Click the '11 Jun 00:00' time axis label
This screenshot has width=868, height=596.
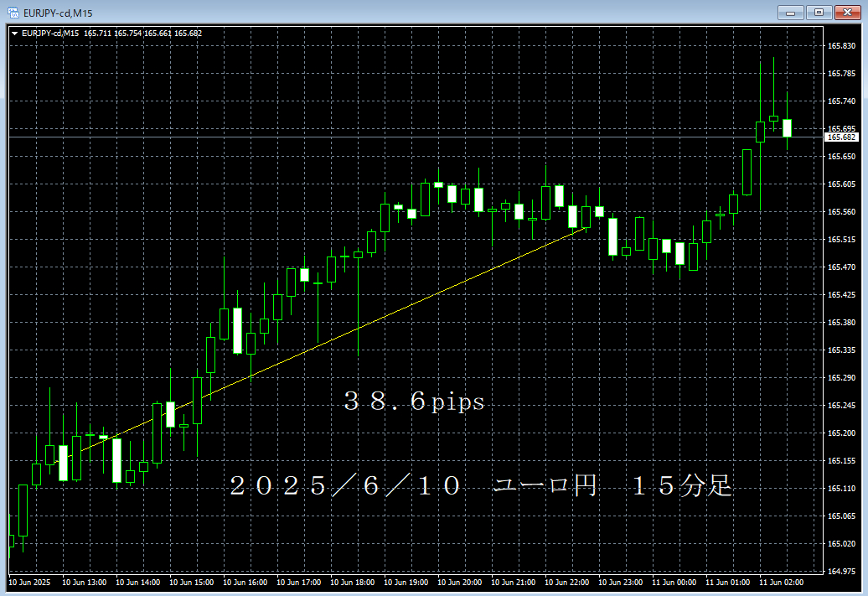click(x=674, y=582)
